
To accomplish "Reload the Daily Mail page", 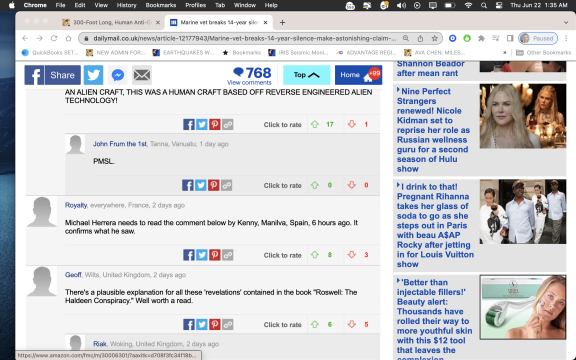I will [x=54, y=38].
